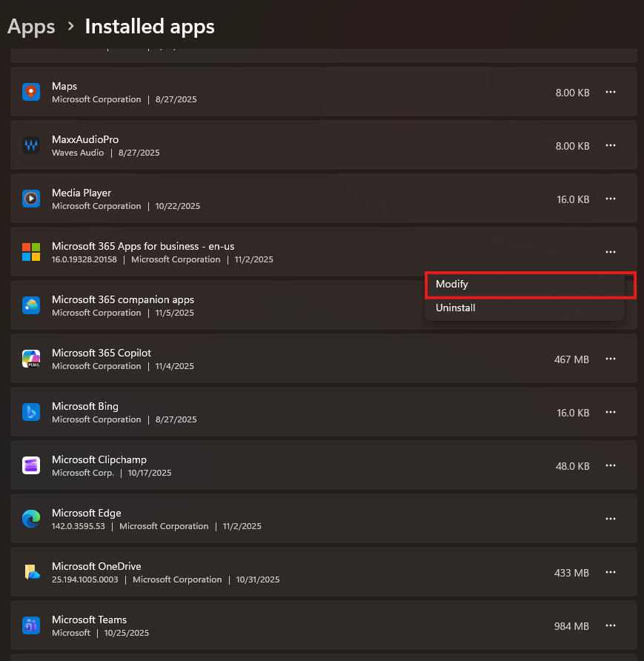The height and width of the screenshot is (661, 644).
Task: Click the 'Microsoft Clipchamp' name
Action: [99, 459]
